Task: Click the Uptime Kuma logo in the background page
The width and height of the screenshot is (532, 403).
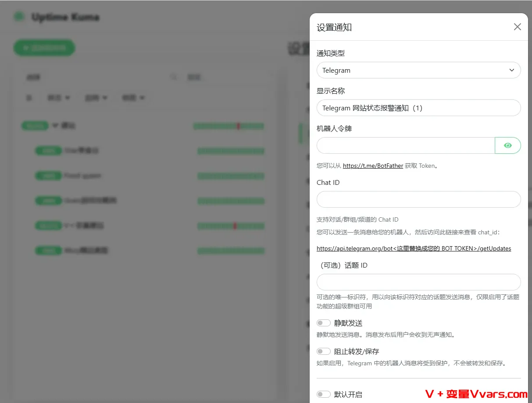Action: coord(19,17)
